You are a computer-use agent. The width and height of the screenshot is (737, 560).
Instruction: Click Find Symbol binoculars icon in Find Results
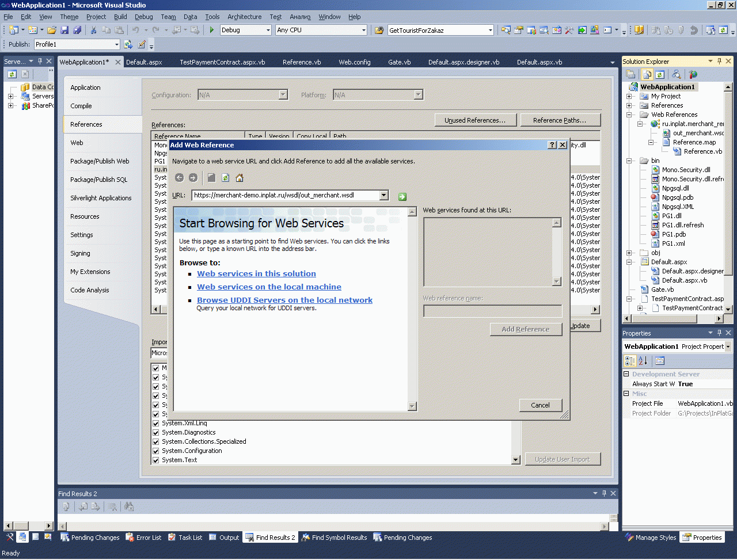point(129,506)
